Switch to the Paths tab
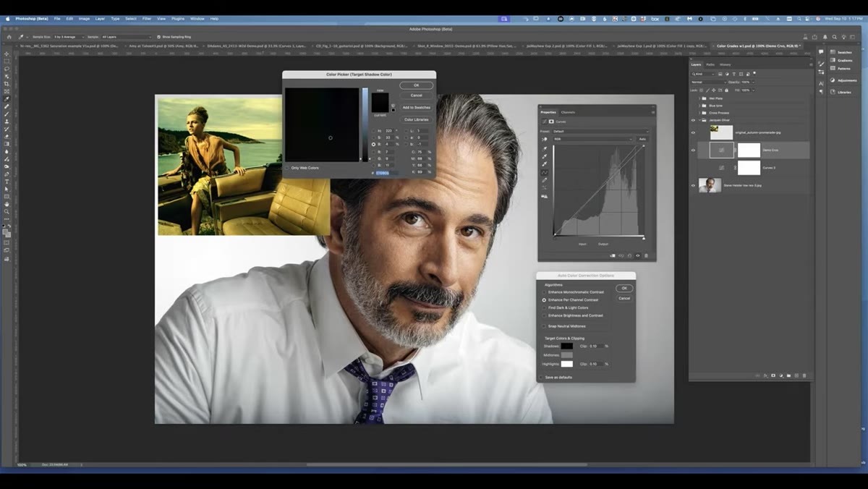The image size is (868, 489). (710, 64)
